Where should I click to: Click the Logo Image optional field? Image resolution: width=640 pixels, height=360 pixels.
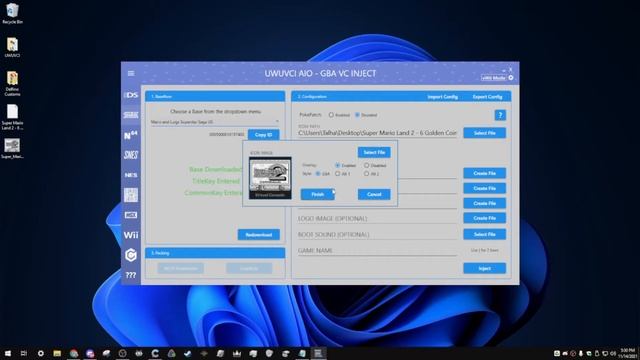pyautogui.click(x=377, y=219)
